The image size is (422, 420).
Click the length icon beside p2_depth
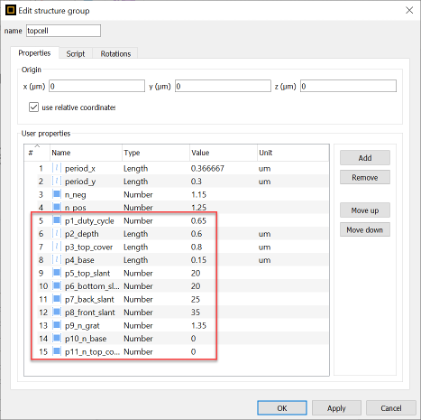click(x=57, y=234)
